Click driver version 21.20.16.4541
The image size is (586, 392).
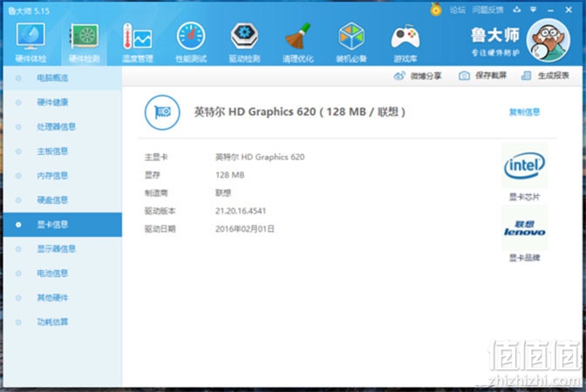[241, 211]
